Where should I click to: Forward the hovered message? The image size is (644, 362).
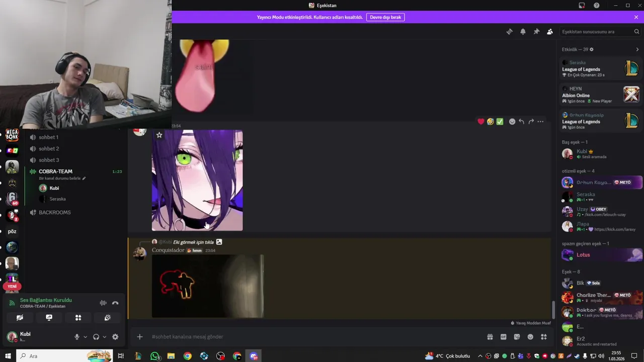click(531, 122)
